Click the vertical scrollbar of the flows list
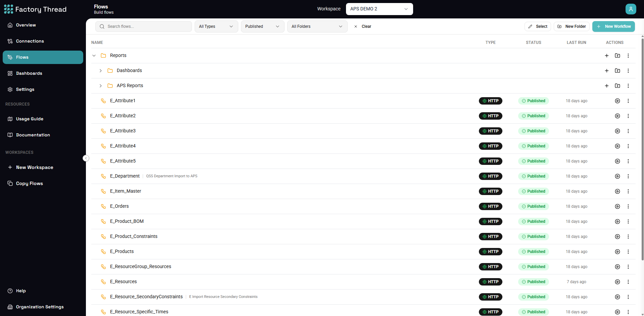This screenshot has width=644, height=316. click(x=642, y=149)
